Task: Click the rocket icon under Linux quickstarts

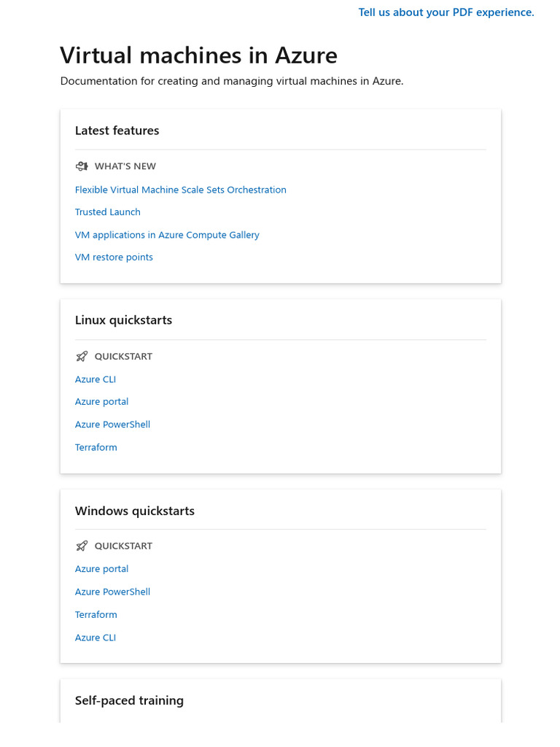Action: (82, 357)
